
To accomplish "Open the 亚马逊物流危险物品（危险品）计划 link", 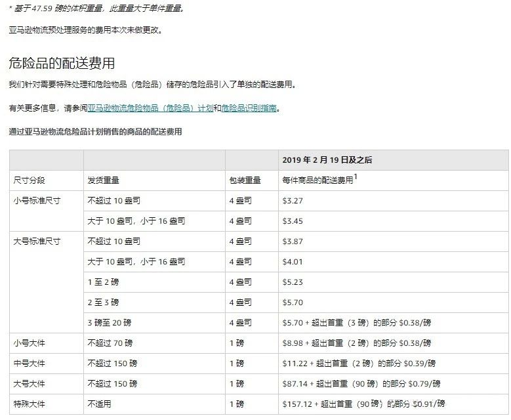I will pos(150,108).
